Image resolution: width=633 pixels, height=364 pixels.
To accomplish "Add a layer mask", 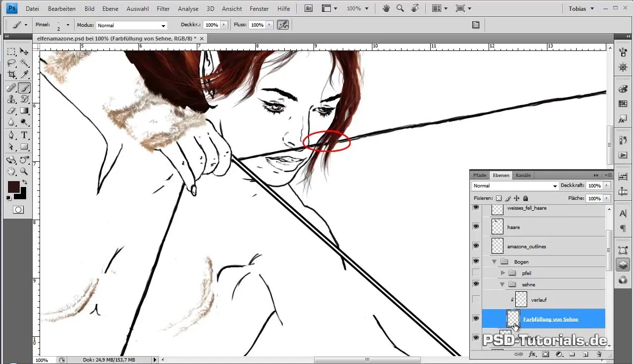I will 546,354.
